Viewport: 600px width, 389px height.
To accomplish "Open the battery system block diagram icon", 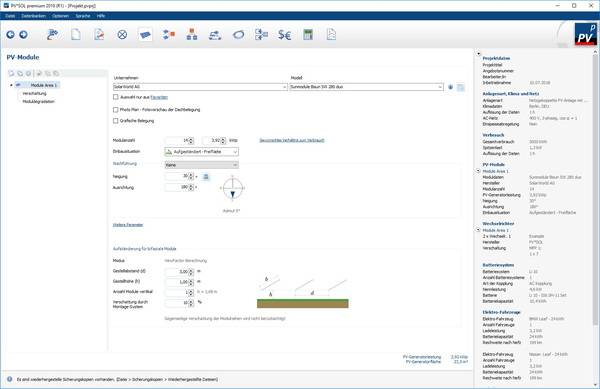I will (192, 34).
